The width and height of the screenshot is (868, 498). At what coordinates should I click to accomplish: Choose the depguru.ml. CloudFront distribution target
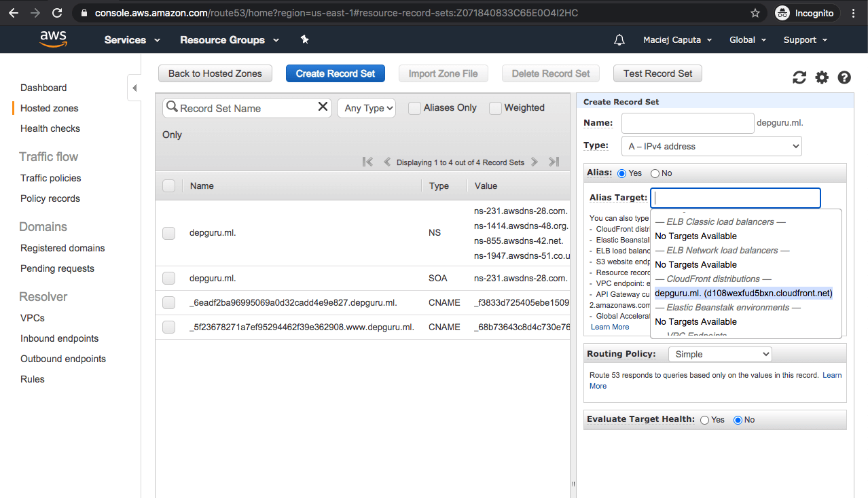(x=743, y=294)
